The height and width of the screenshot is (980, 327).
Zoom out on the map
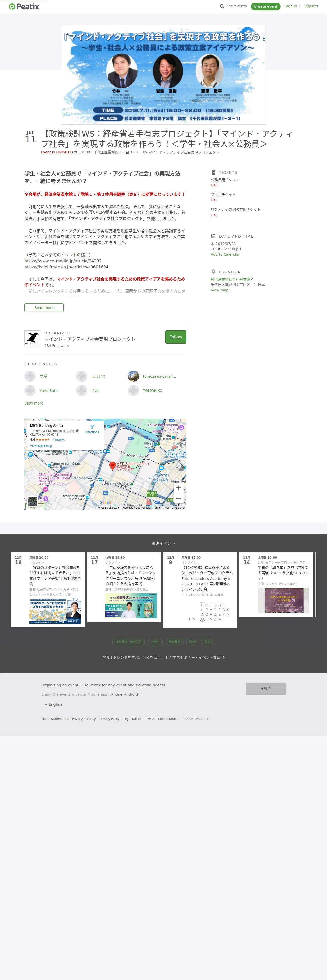coord(179,498)
